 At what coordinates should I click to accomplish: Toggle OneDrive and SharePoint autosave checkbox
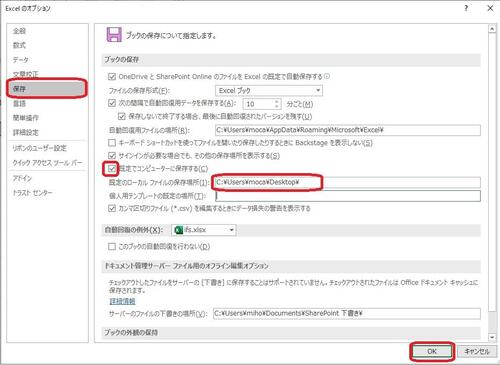tap(112, 77)
